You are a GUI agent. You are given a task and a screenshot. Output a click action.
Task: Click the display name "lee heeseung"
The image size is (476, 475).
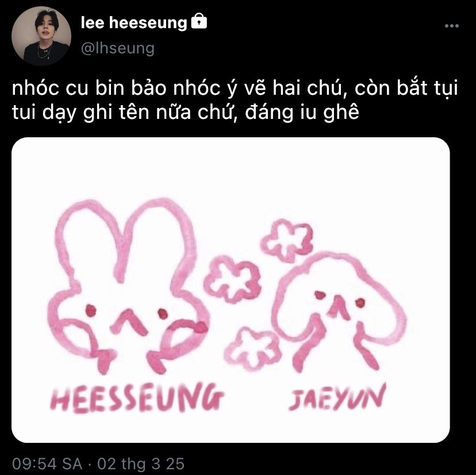pyautogui.click(x=134, y=23)
